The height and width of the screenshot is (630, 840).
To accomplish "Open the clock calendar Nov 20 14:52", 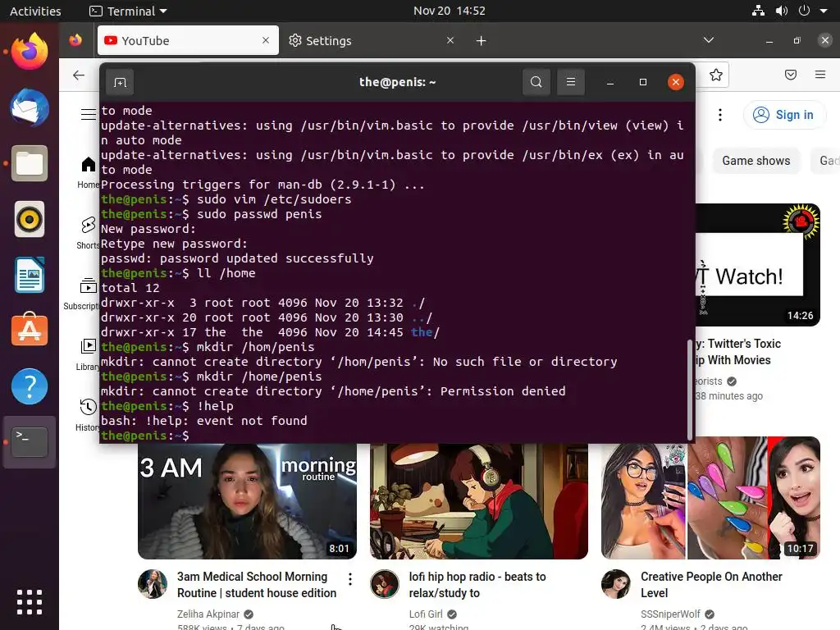I will (449, 11).
